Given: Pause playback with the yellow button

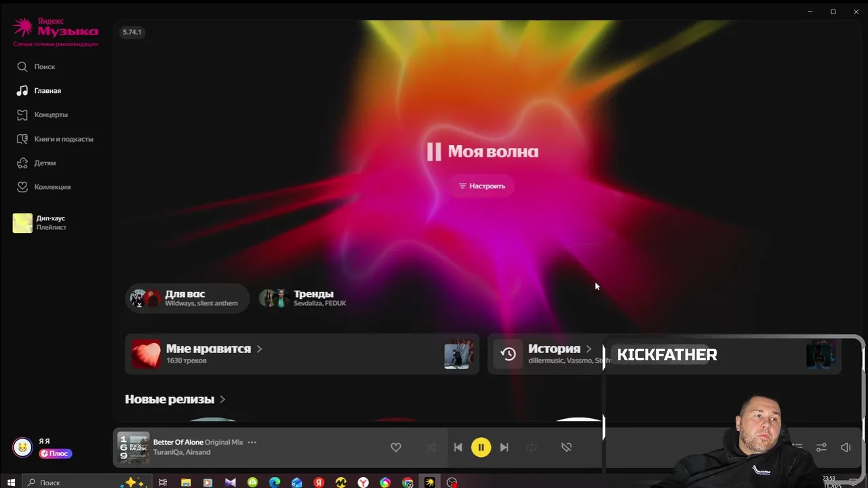Looking at the screenshot, I should 481,447.
